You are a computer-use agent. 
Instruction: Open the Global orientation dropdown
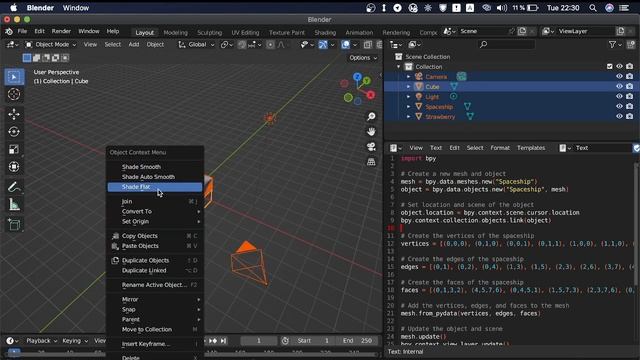(x=196, y=44)
